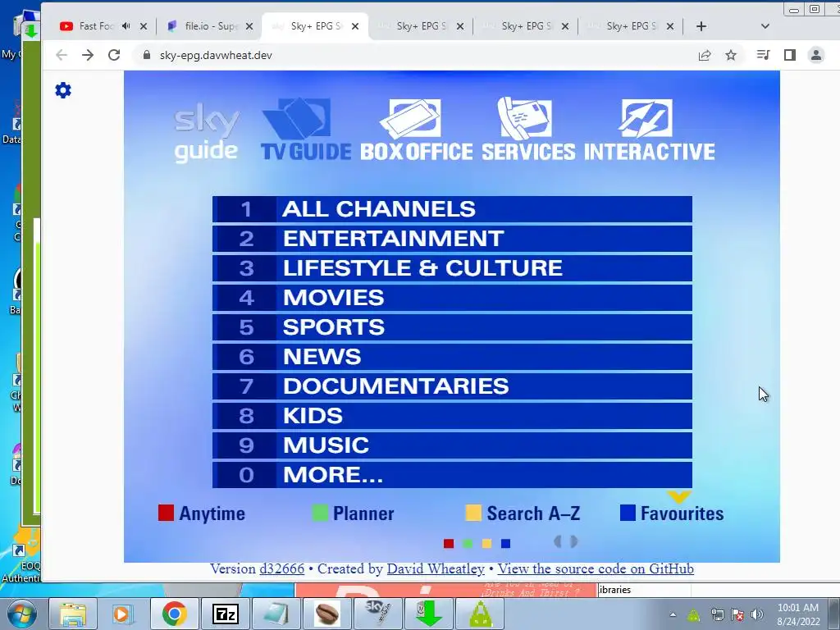Select 8 KIDS
The height and width of the screenshot is (630, 840).
click(452, 416)
